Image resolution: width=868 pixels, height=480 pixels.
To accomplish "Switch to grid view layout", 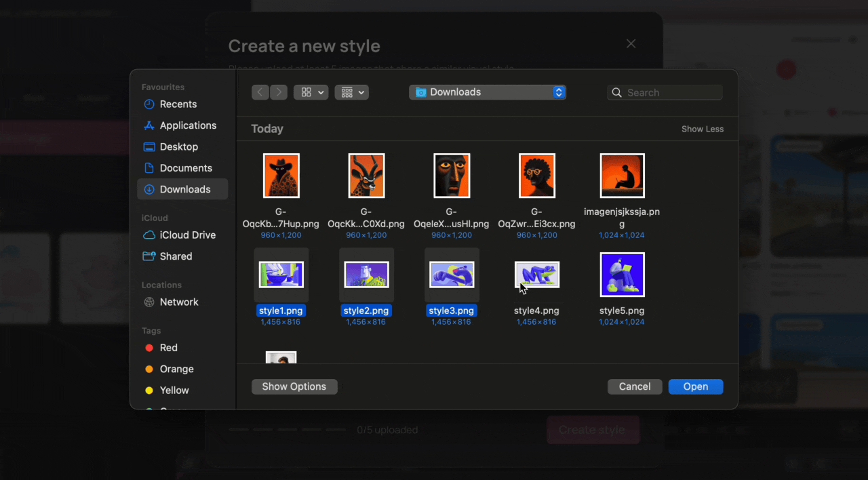I will pos(305,92).
